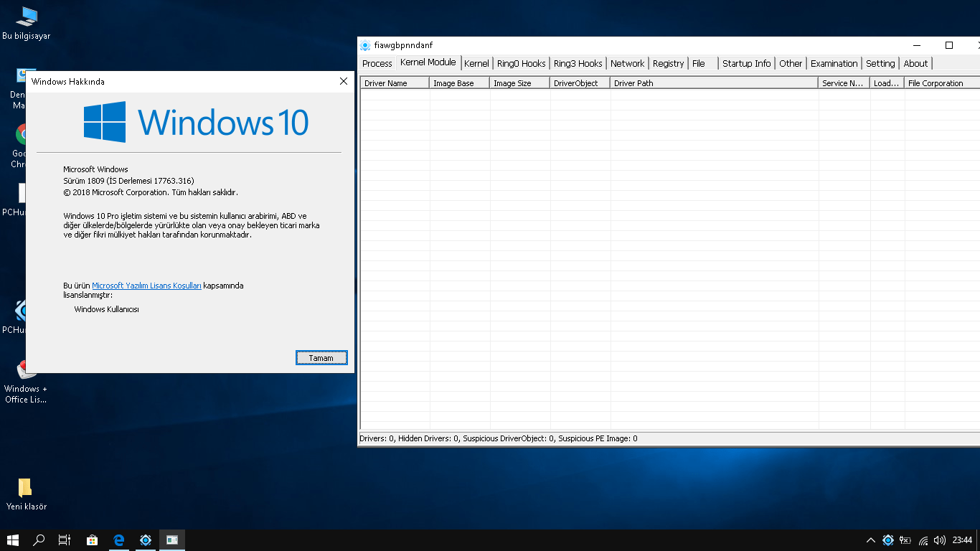Click the DriverObject column header
The width and height of the screenshot is (980, 551).
coord(581,83)
